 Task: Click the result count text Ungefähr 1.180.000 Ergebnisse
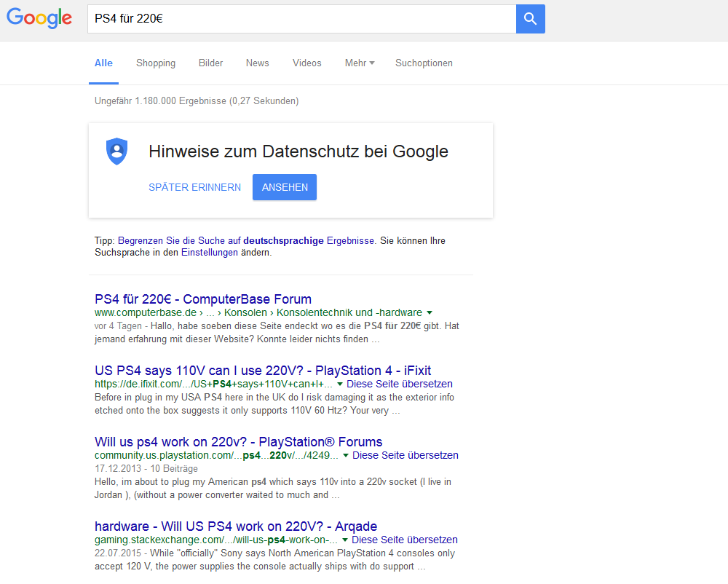coord(197,100)
